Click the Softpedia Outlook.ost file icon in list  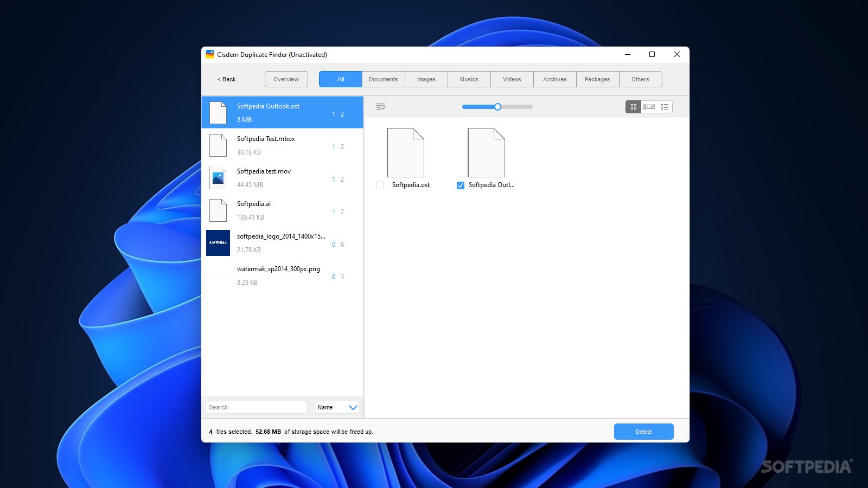218,113
